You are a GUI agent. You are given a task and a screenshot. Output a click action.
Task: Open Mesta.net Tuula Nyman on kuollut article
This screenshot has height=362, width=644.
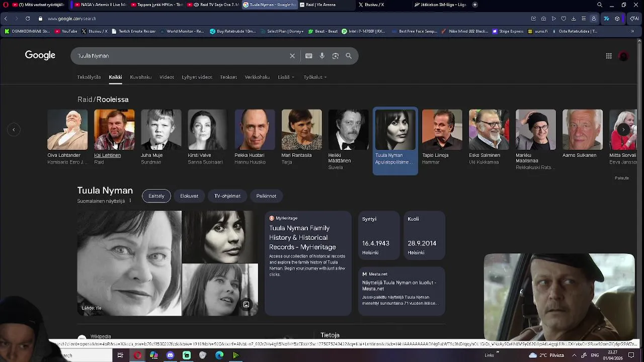tap(401, 291)
